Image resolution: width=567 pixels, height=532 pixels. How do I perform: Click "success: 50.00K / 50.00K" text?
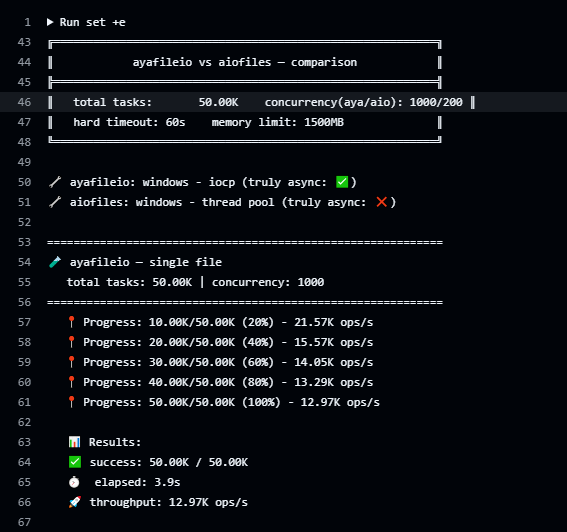[169, 462]
